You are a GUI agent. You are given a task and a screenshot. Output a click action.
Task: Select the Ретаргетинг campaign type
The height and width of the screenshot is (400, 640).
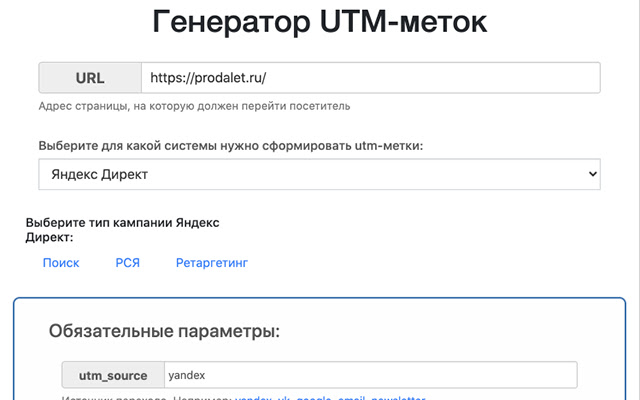pyautogui.click(x=212, y=263)
